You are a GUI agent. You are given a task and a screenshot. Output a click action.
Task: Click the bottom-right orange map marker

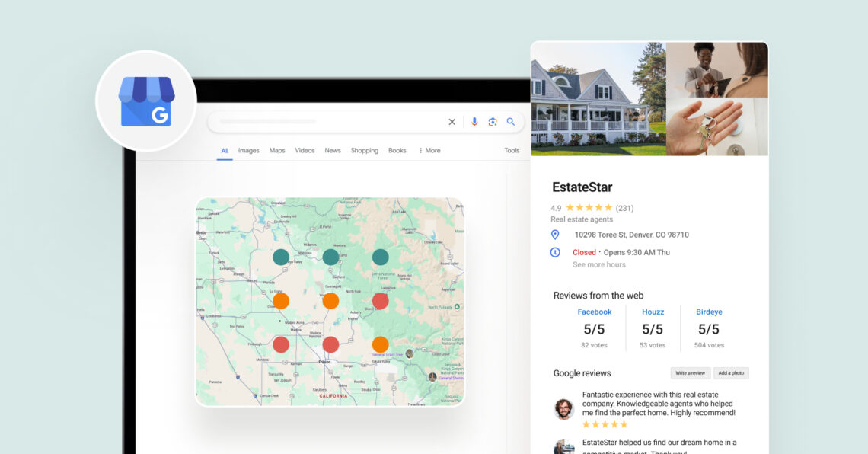pyautogui.click(x=380, y=344)
